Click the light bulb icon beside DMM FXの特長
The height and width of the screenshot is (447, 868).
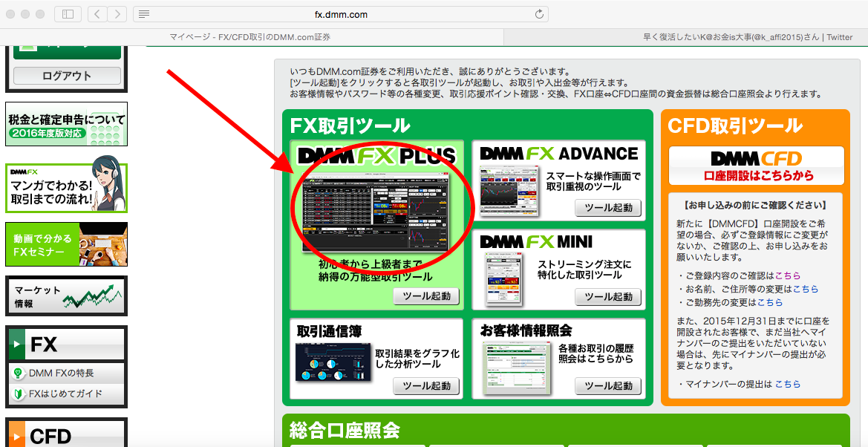(x=18, y=373)
